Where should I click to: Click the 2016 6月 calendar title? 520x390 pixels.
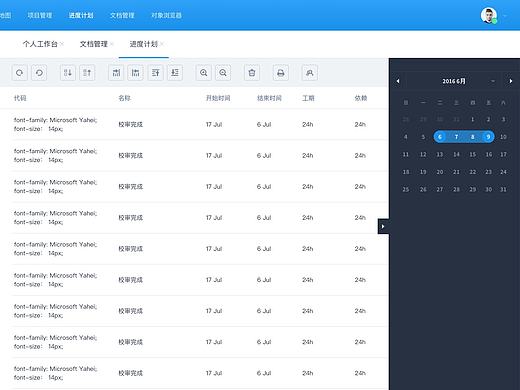pyautogui.click(x=454, y=81)
